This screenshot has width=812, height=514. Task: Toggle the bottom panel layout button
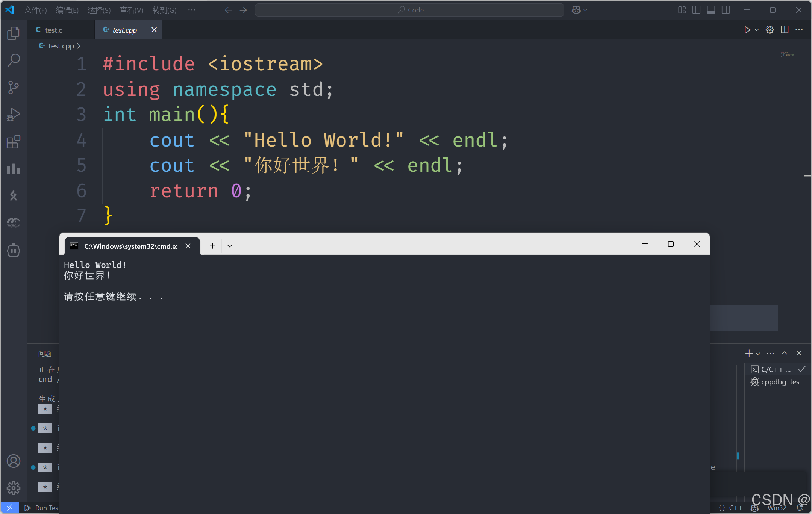pos(711,10)
